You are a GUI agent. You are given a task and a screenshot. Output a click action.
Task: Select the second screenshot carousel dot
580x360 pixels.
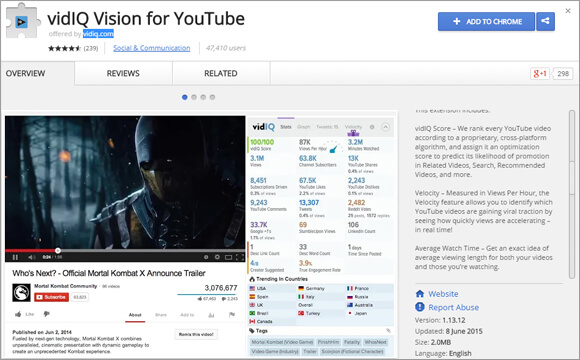pyautogui.click(x=194, y=97)
